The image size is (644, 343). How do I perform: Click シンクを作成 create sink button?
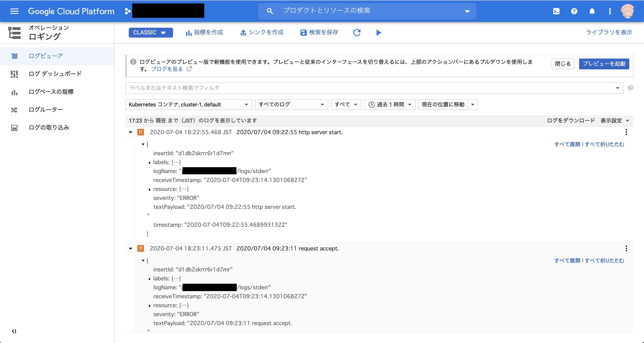coord(262,32)
